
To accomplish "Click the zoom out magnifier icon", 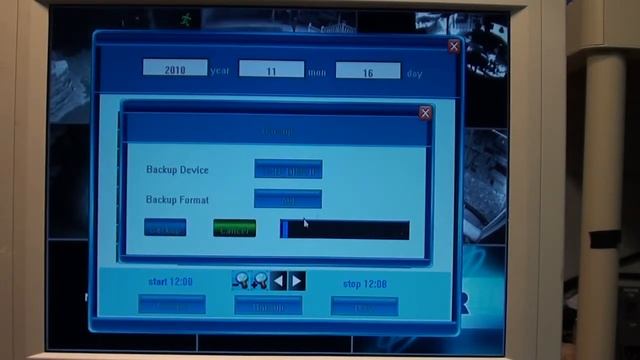I will [241, 281].
